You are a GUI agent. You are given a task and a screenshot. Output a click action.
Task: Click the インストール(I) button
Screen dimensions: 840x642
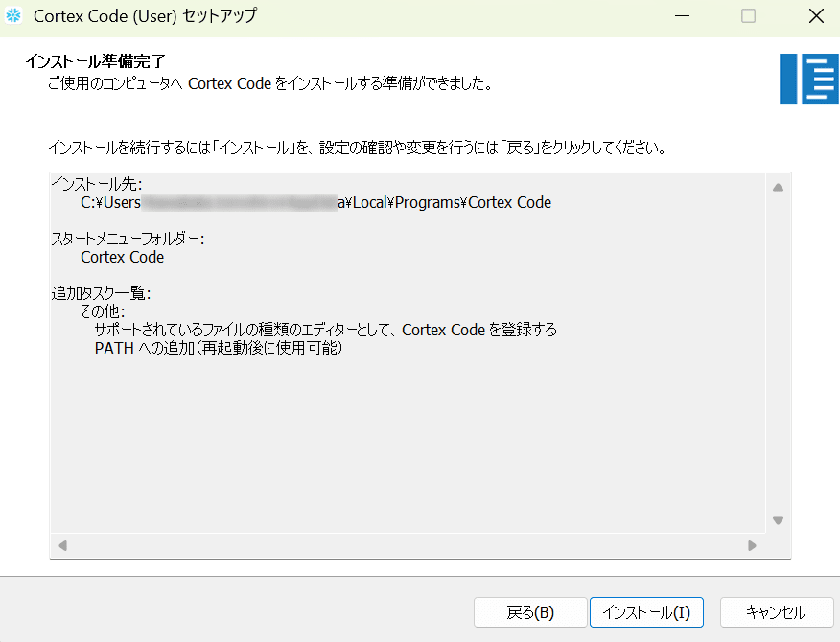(646, 612)
